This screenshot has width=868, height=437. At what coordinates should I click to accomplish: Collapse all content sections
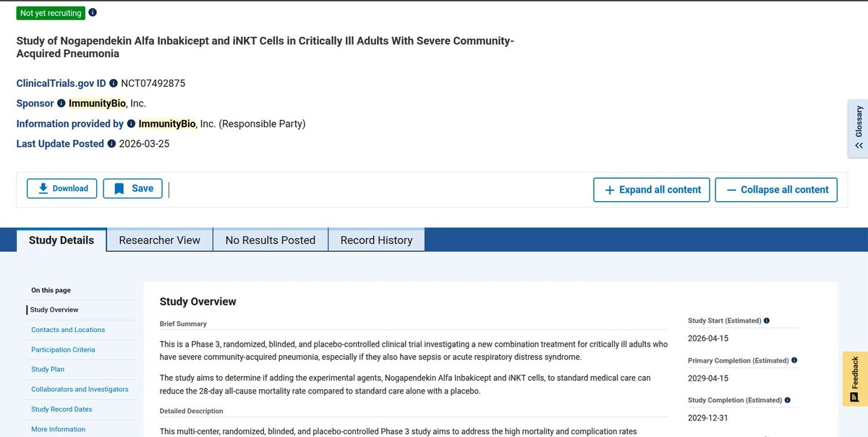click(776, 190)
